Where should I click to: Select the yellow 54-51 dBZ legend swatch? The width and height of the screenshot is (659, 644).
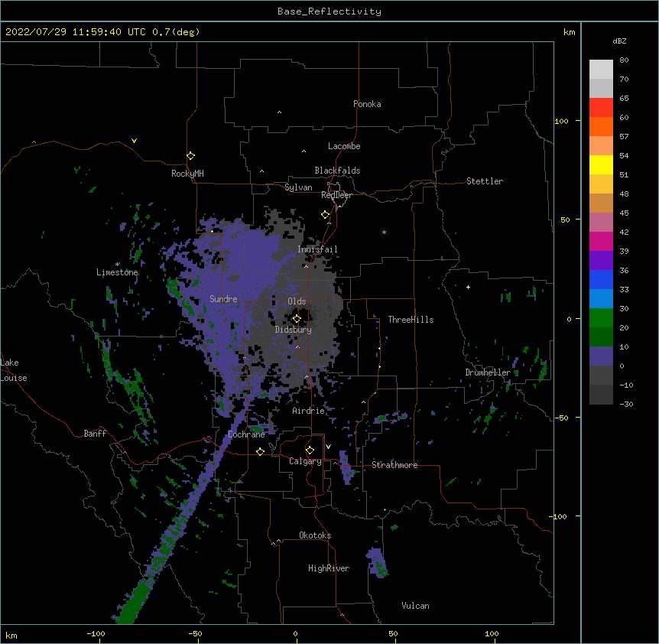(x=601, y=164)
